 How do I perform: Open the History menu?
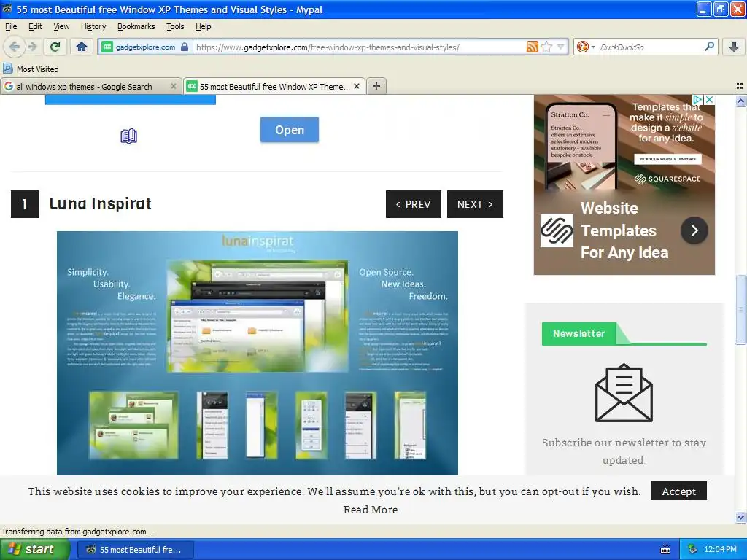(93, 26)
